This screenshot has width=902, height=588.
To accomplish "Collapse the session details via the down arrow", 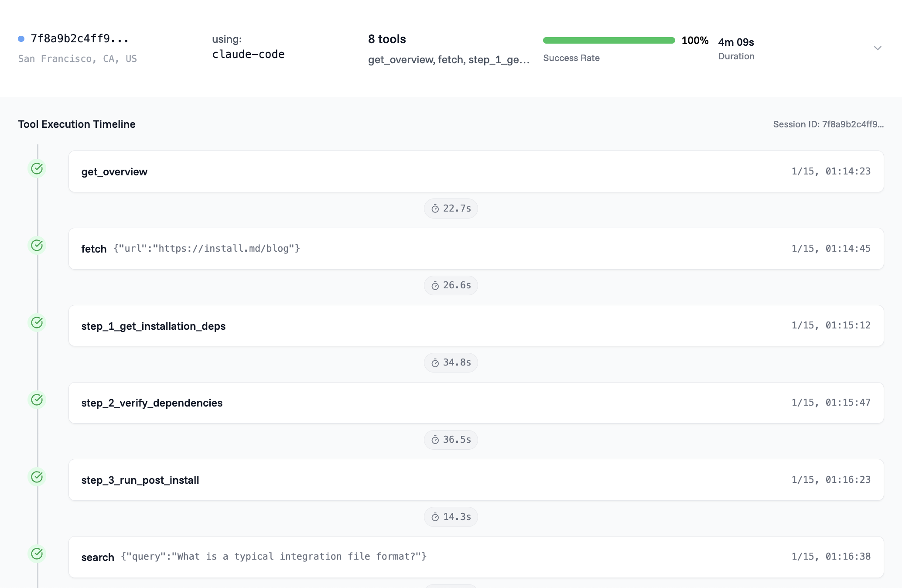I will coord(878,48).
